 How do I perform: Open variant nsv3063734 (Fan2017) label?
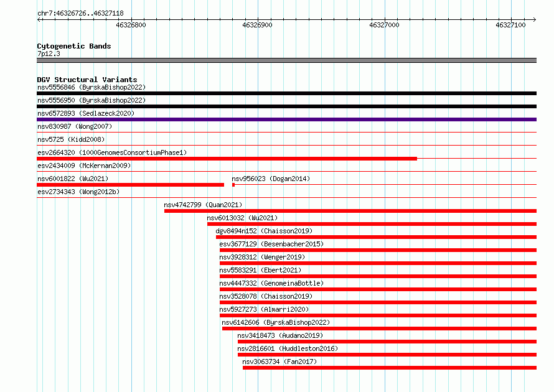pyautogui.click(x=279, y=362)
